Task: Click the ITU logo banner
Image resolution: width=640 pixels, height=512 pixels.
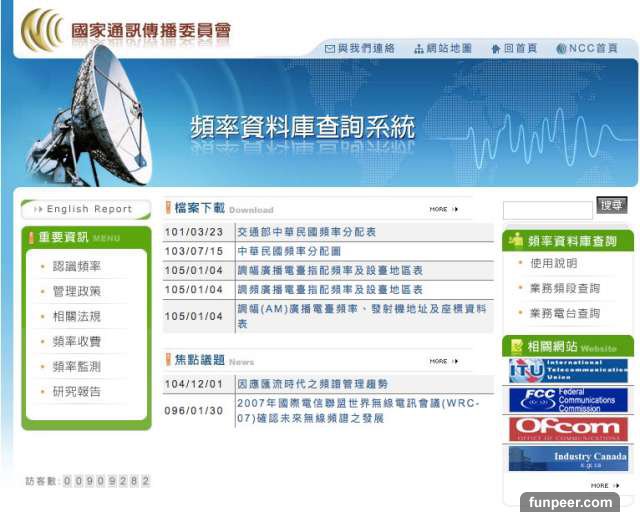Action: coord(567,371)
